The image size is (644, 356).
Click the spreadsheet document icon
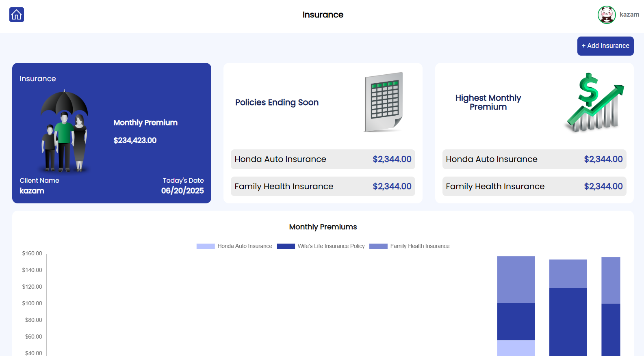383,102
